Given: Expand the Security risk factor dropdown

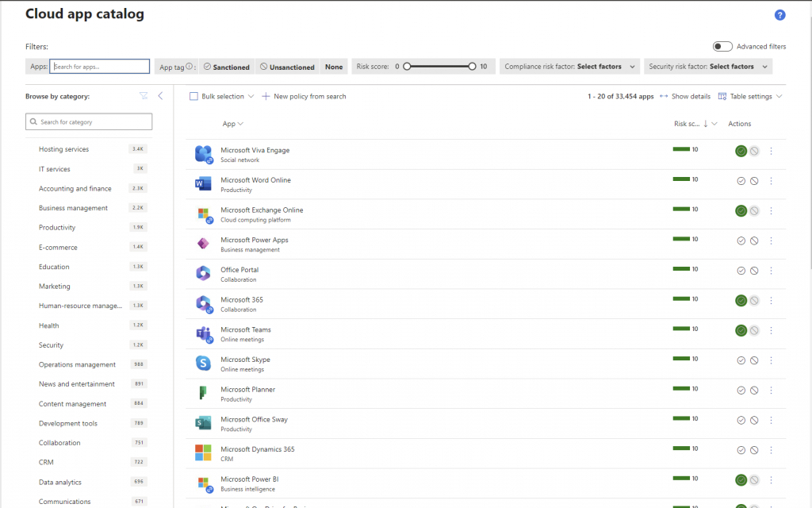Looking at the screenshot, I should (708, 67).
